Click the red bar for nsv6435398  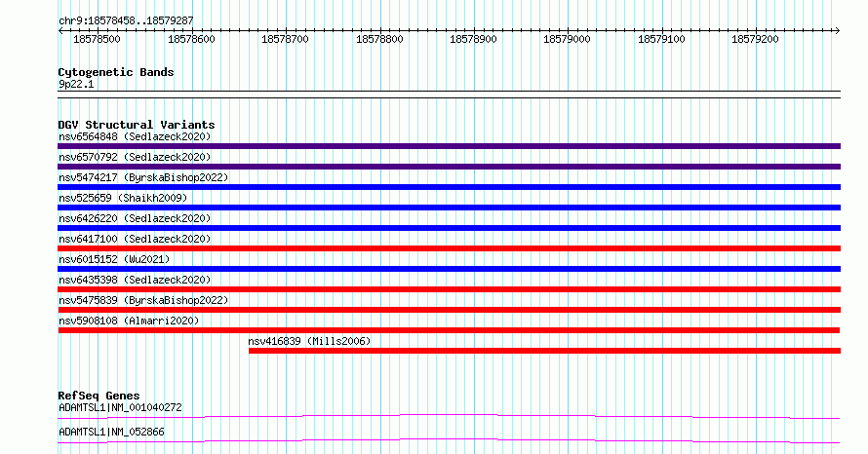[x=449, y=289]
